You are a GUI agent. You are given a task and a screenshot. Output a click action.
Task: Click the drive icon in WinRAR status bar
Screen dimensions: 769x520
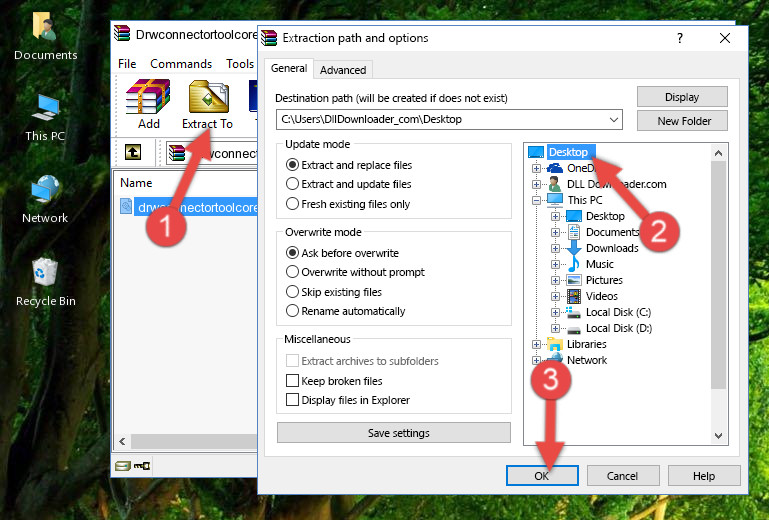tap(123, 466)
